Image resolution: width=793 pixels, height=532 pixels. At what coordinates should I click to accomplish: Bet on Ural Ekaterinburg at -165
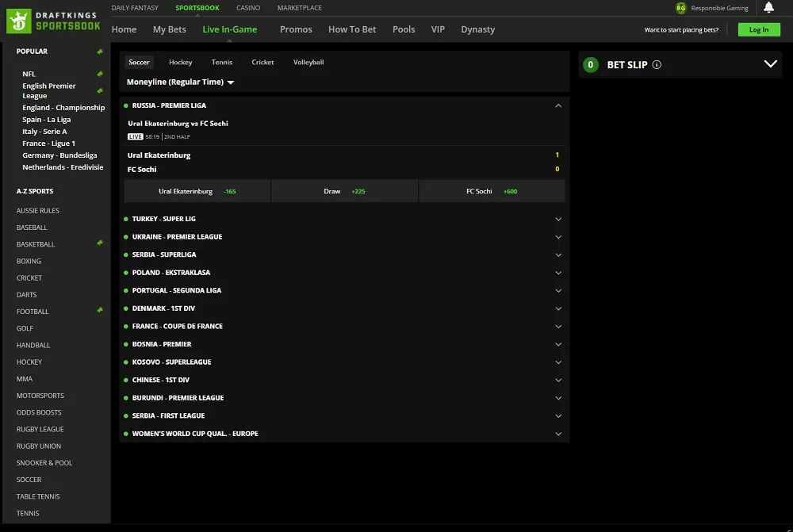coord(197,191)
